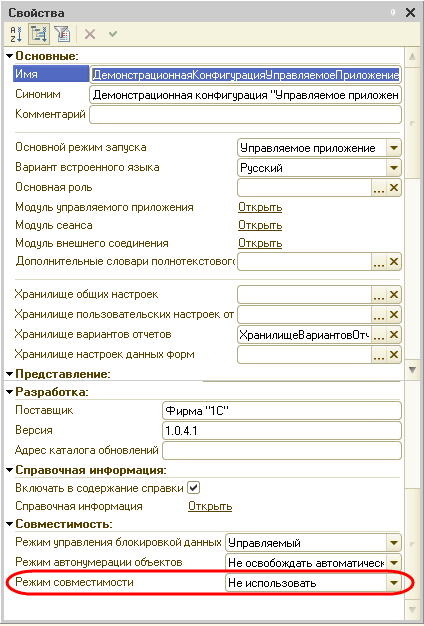Image resolution: width=424 pixels, height=626 pixels.
Task: Open the Режим управления блокировкой данных dropdown
Action: click(x=394, y=543)
